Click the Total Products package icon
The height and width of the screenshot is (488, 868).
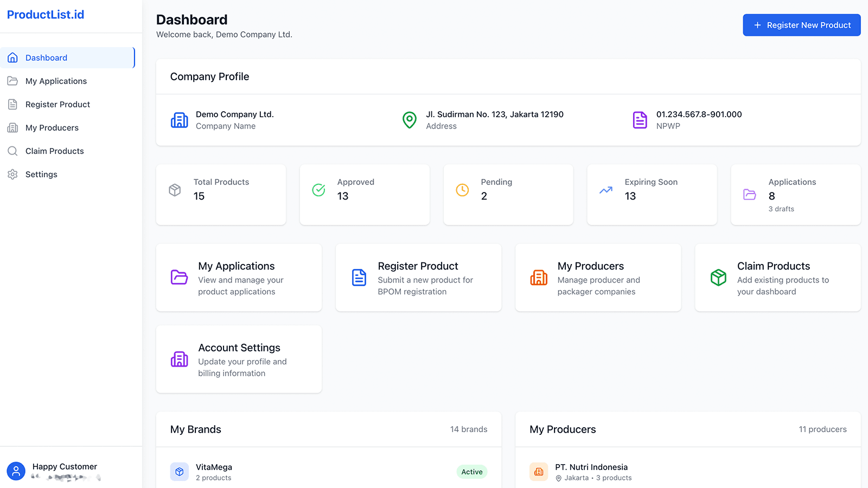pyautogui.click(x=175, y=190)
